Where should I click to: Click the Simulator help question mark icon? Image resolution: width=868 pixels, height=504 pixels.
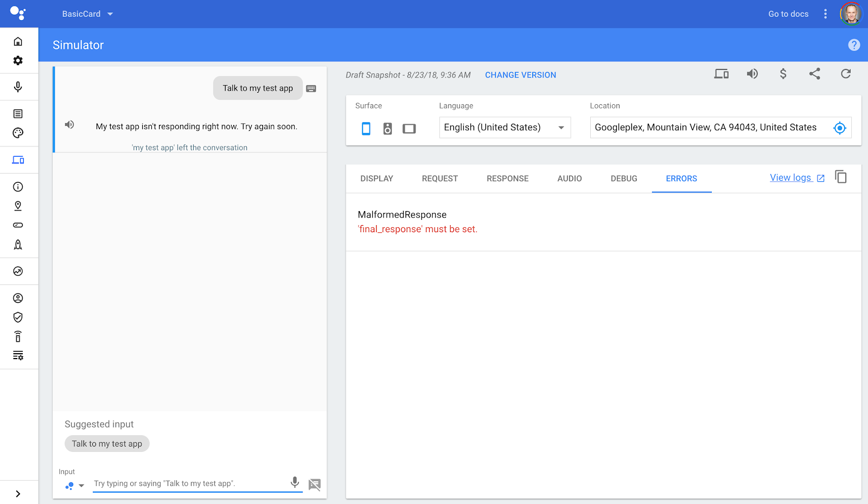(854, 45)
